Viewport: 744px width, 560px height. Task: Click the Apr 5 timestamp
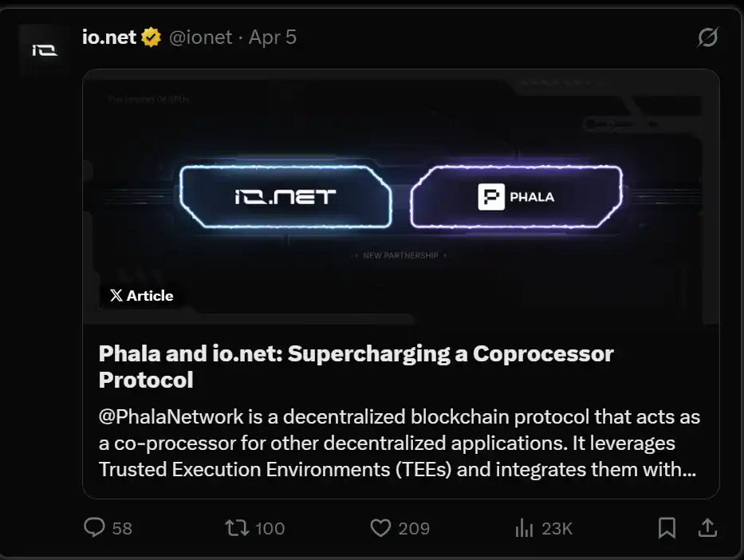pyautogui.click(x=273, y=37)
